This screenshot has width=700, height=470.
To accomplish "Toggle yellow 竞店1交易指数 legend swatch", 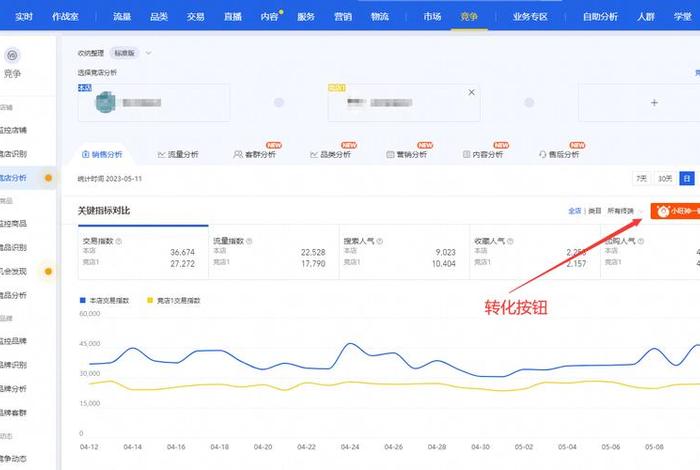I will tap(150, 300).
